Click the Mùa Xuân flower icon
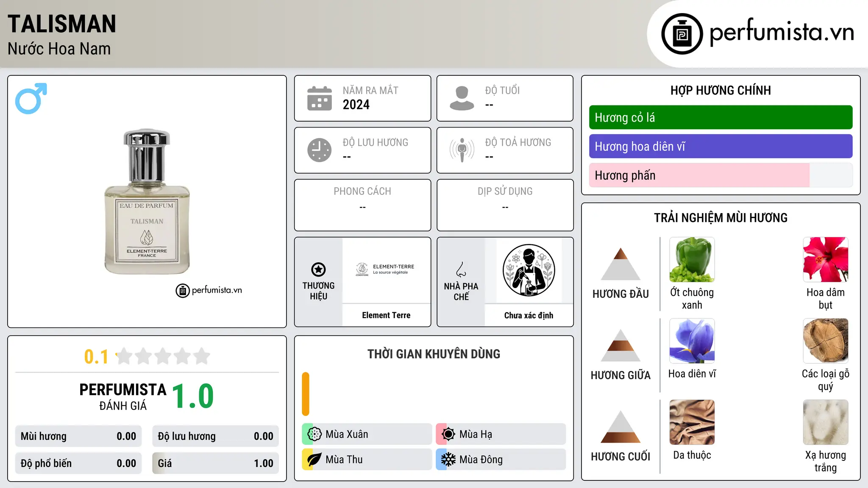The width and height of the screenshot is (868, 488). click(314, 434)
